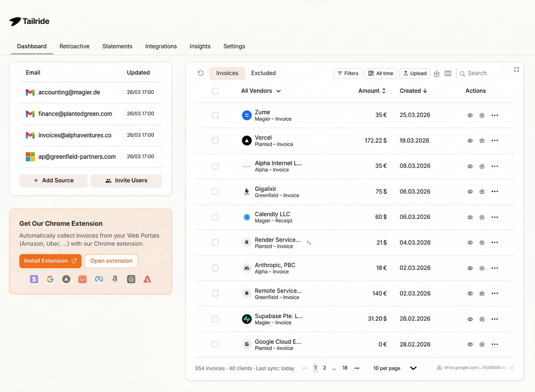Select the Gigalixir invoice checkbox
The image size is (535, 392).
pyautogui.click(x=215, y=191)
